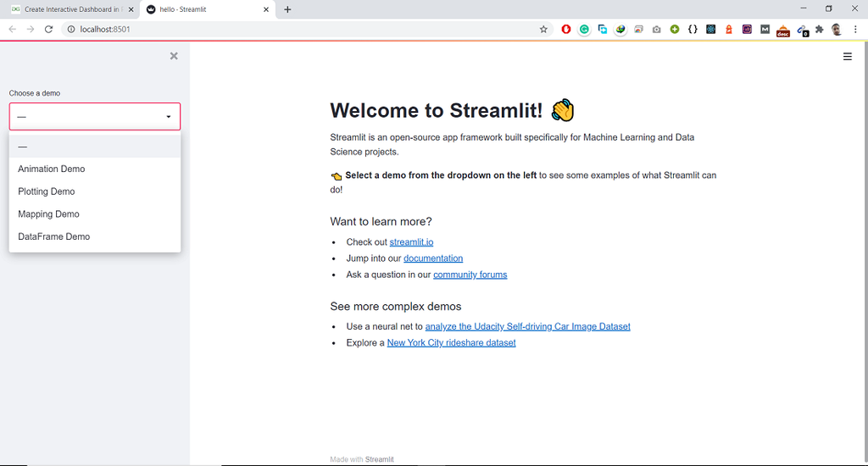Click the purple square extension icon
The height and width of the screenshot is (466, 868).
[747, 30]
